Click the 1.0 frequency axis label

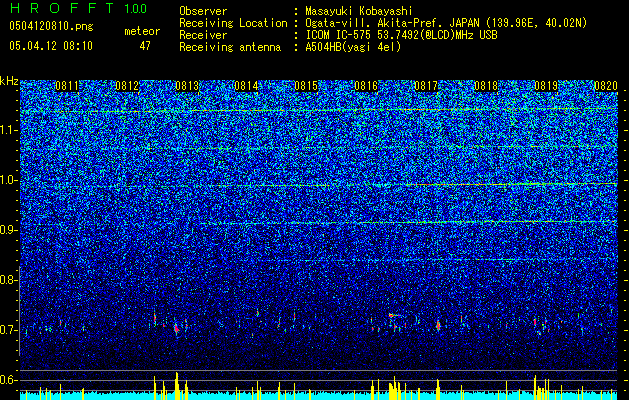click(x=8, y=180)
